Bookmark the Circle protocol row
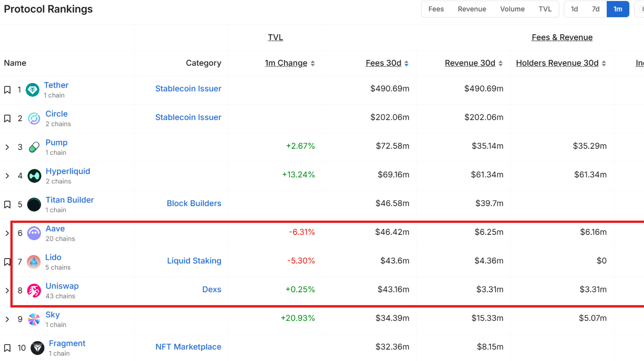Screen dimensions: 644x361 point(7,119)
